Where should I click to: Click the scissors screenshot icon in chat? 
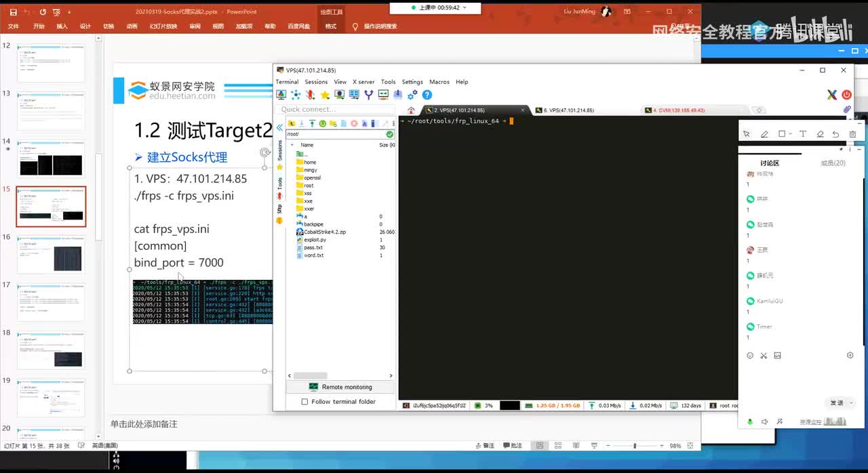coord(763,355)
